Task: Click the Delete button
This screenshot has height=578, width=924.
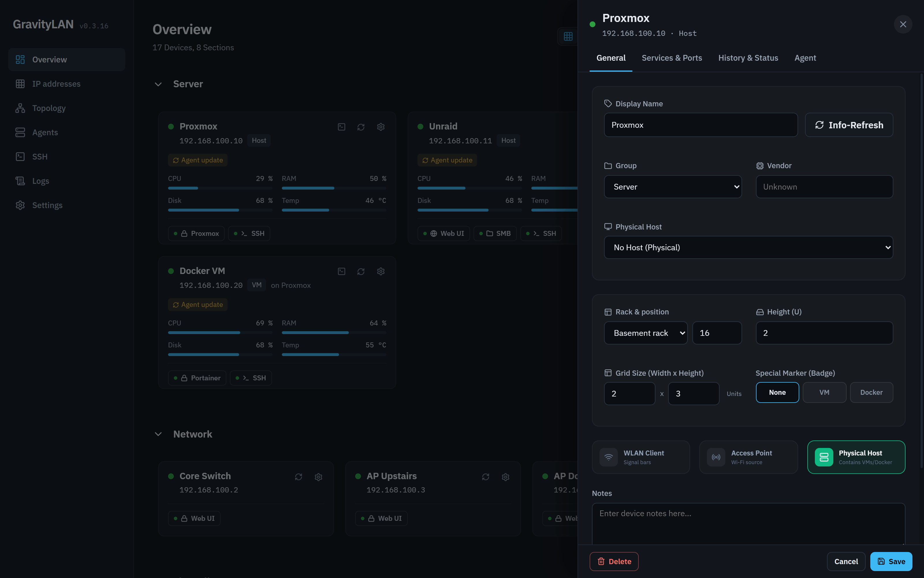Action: point(614,562)
